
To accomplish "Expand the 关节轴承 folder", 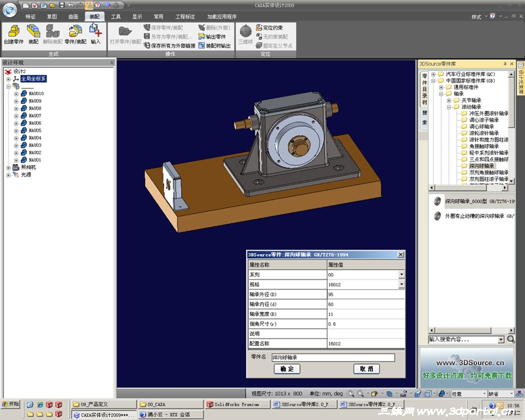I will click(x=449, y=100).
